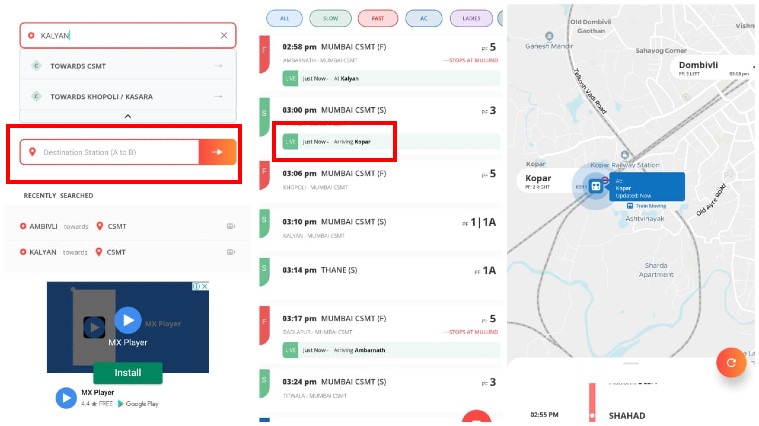Image resolution: width=759 pixels, height=426 pixels.
Task: Clear the KALYAN station search field
Action: coord(224,35)
